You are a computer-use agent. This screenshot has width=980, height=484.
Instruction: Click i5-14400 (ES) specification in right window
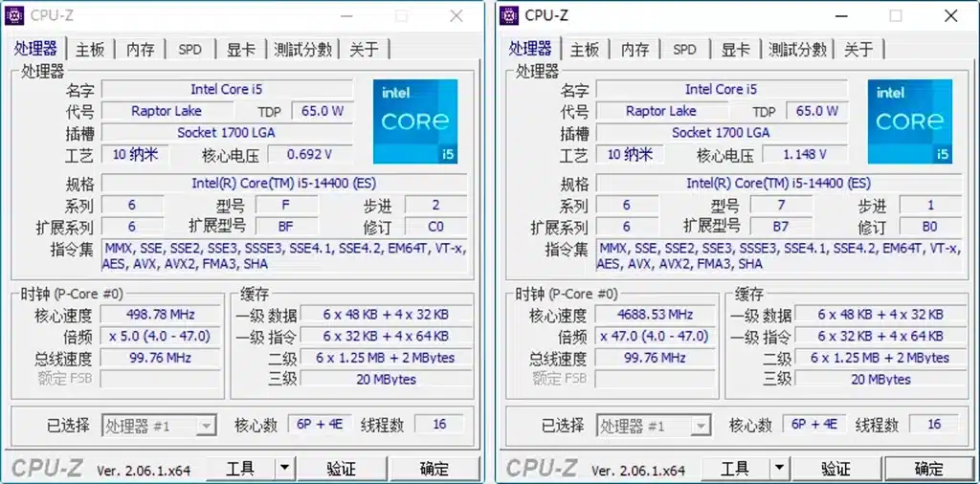click(778, 183)
